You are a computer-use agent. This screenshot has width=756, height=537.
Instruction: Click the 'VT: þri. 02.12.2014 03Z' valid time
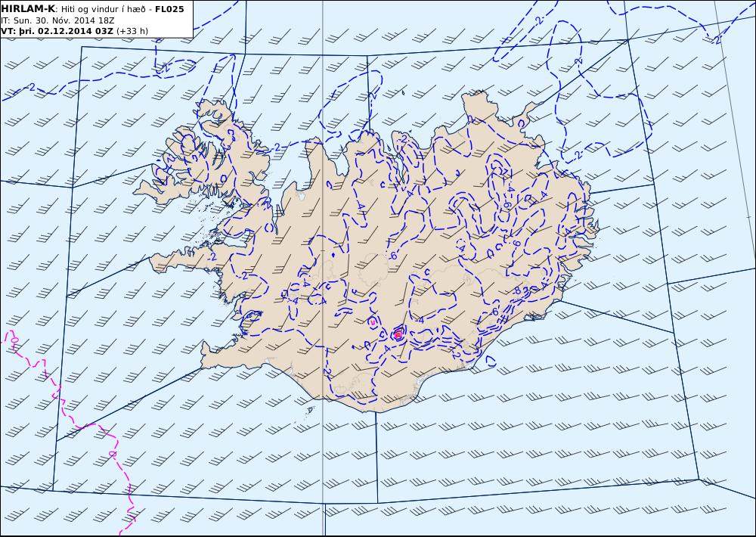57,31
